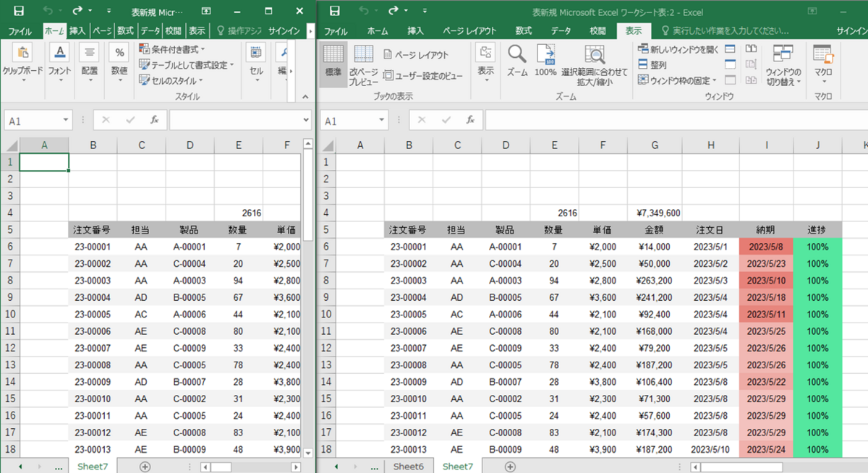Select Page Break Preview (改ページプレビュー)
Image resolution: width=868 pixels, height=473 pixels.
(x=364, y=64)
